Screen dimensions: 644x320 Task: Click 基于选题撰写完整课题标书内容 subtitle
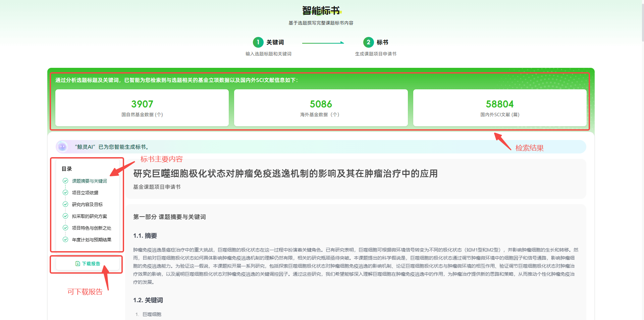pos(321,23)
